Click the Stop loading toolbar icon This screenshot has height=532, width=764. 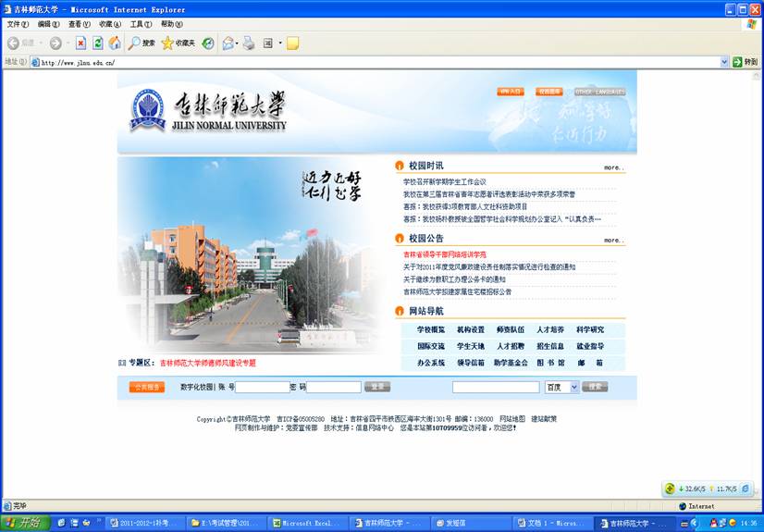pyautogui.click(x=80, y=43)
